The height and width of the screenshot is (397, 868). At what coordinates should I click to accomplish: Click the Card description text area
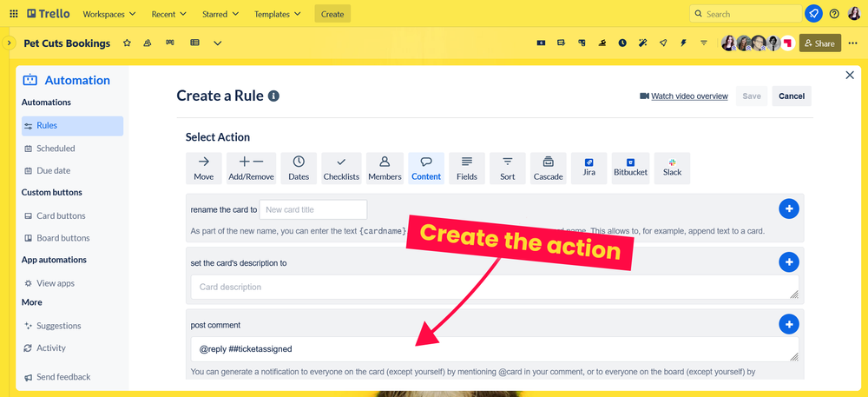click(495, 287)
